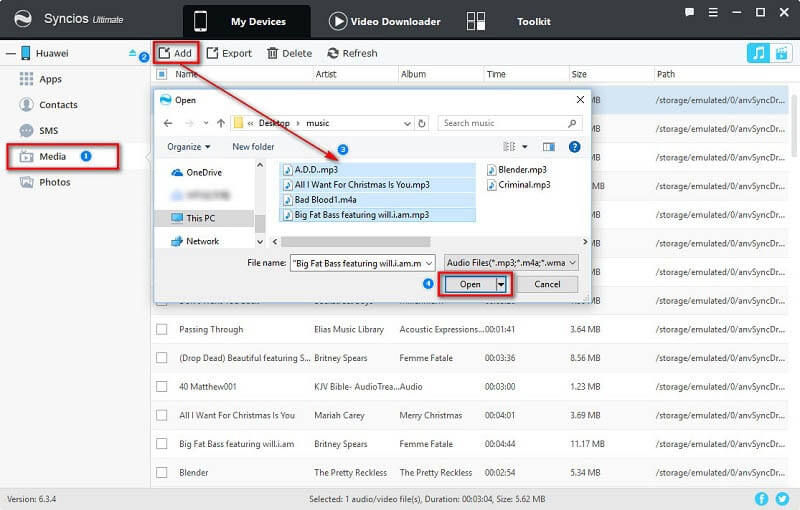The height and width of the screenshot is (510, 800).
Task: Open the Toolkit tab
Action: pyautogui.click(x=508, y=21)
